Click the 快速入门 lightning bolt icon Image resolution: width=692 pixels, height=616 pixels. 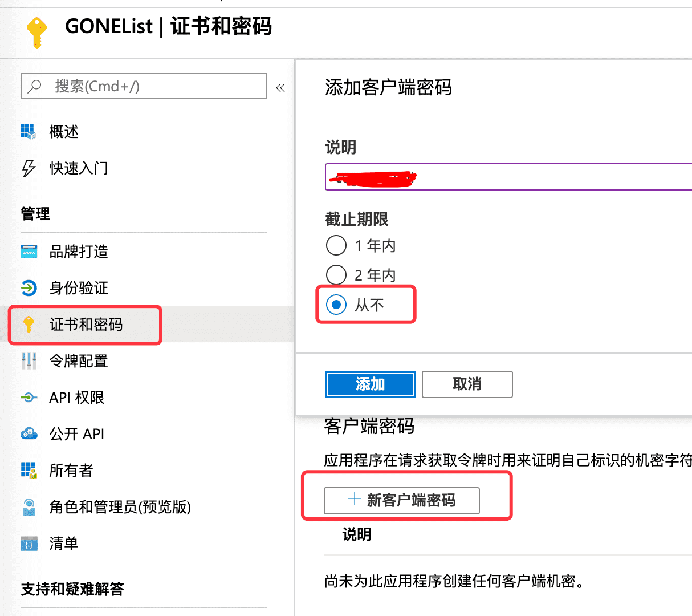tap(29, 168)
